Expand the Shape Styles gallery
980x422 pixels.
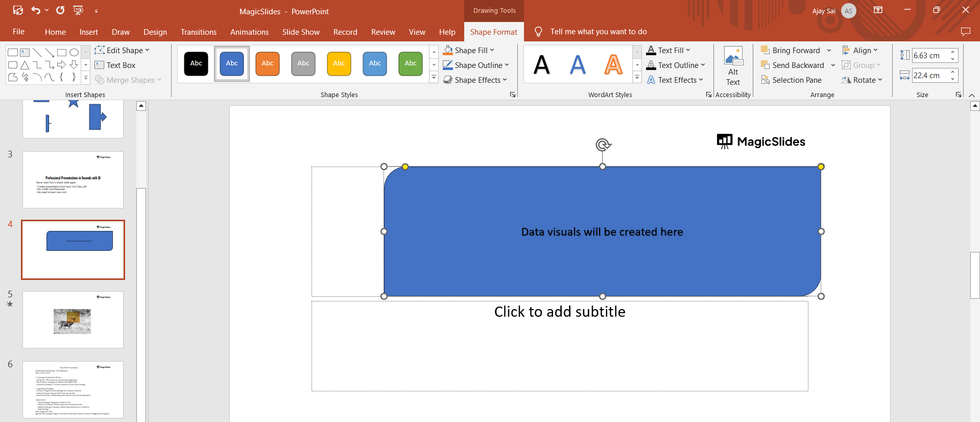coord(434,78)
